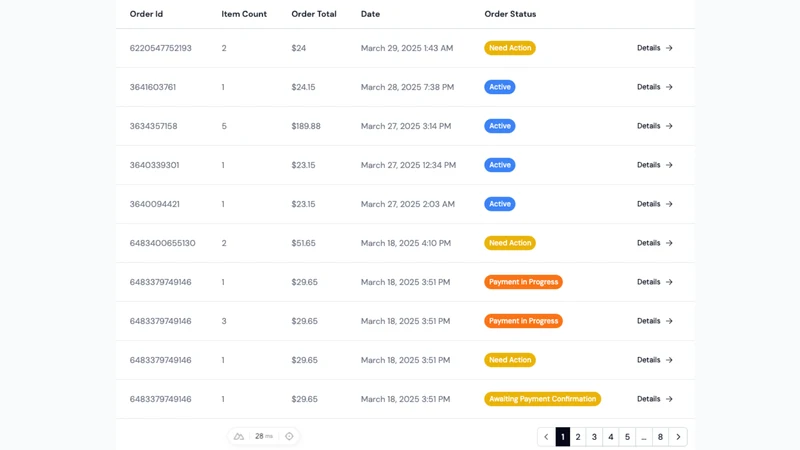Screen dimensions: 800x450
Task: Click the date March 28, 2025 7:38 PM
Action: click(407, 87)
